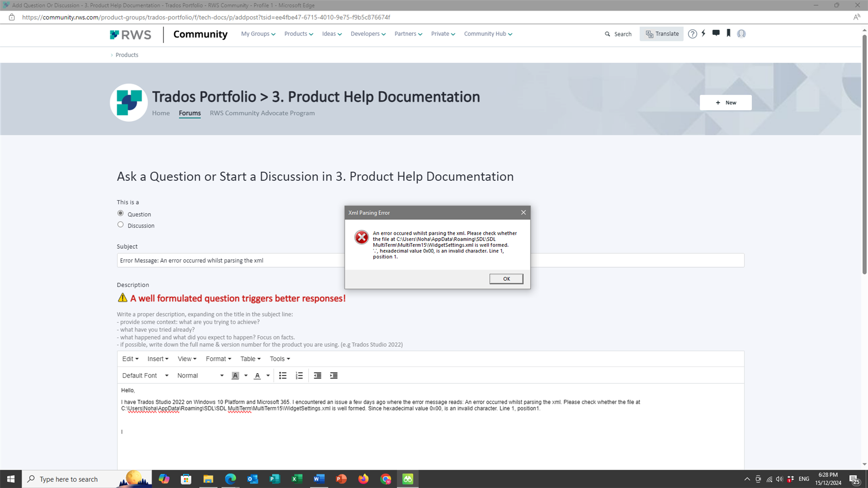Expand the Ideas menu
Viewport: 868px width, 488px height.
point(332,34)
